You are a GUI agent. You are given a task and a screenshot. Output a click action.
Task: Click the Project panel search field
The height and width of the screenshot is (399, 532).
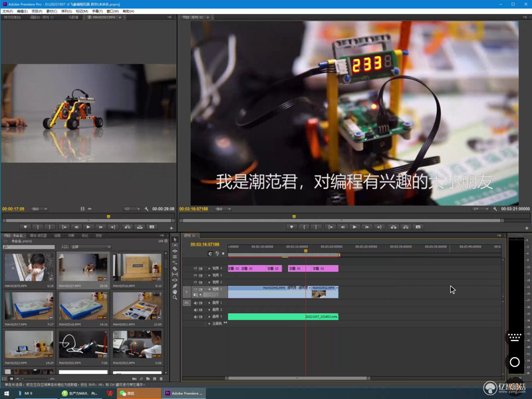tap(29, 247)
